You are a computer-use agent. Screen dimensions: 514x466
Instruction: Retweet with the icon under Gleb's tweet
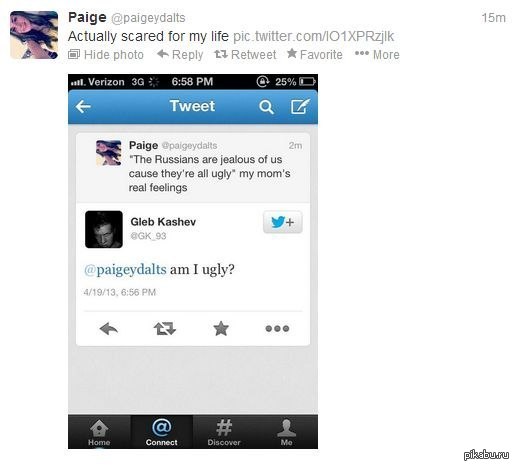coord(165,329)
